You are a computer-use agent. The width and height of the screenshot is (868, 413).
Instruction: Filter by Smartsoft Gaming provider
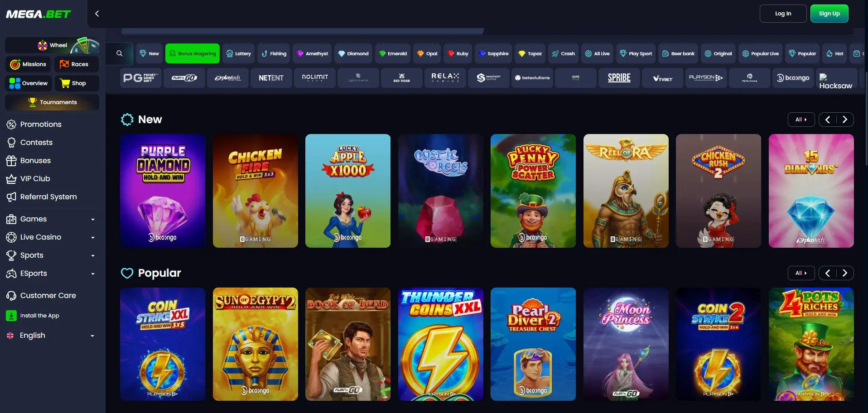click(488, 78)
